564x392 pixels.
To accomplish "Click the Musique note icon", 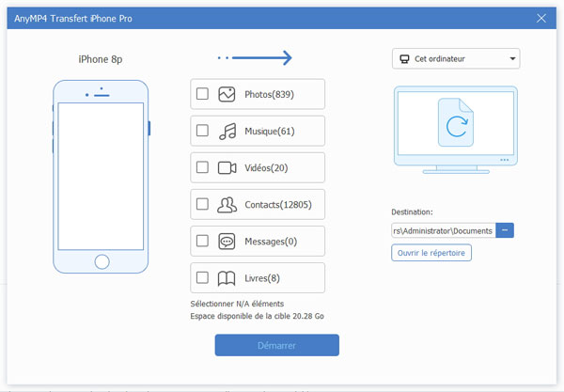I will coord(227,131).
